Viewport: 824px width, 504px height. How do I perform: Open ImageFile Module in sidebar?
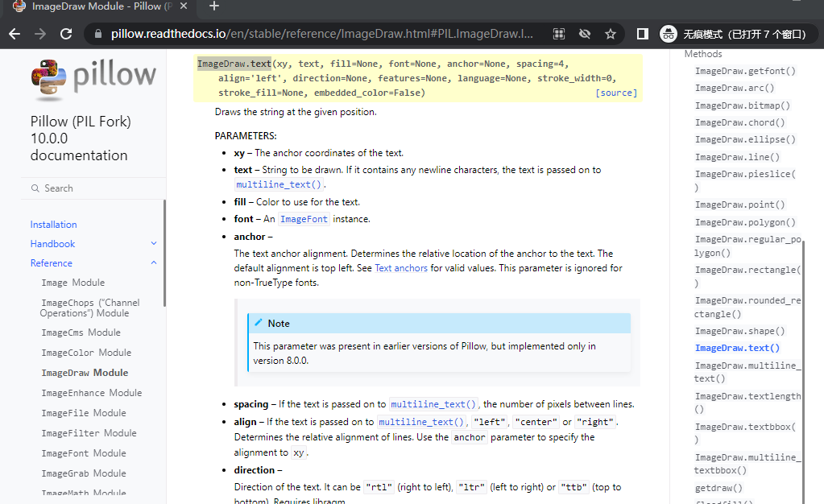tap(84, 413)
